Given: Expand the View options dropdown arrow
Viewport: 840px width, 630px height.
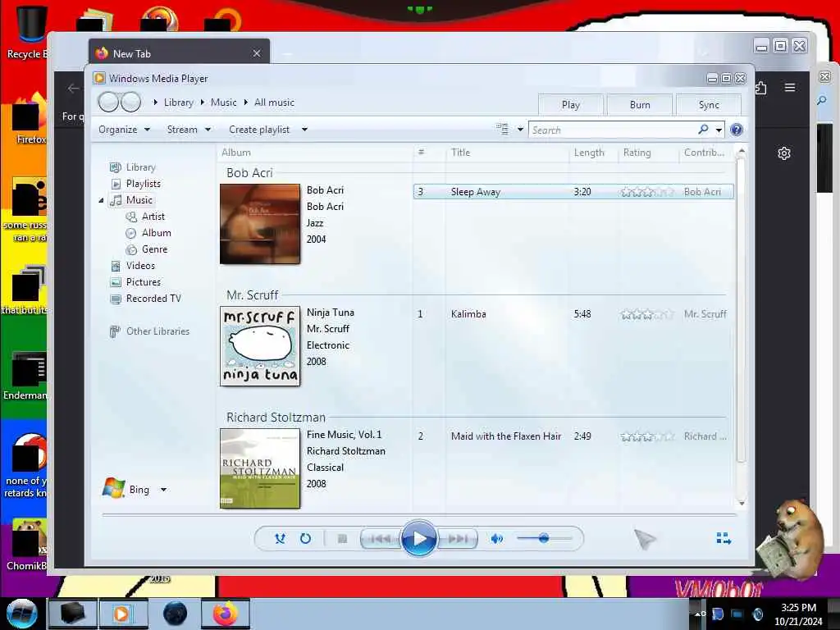Looking at the screenshot, I should 519,130.
